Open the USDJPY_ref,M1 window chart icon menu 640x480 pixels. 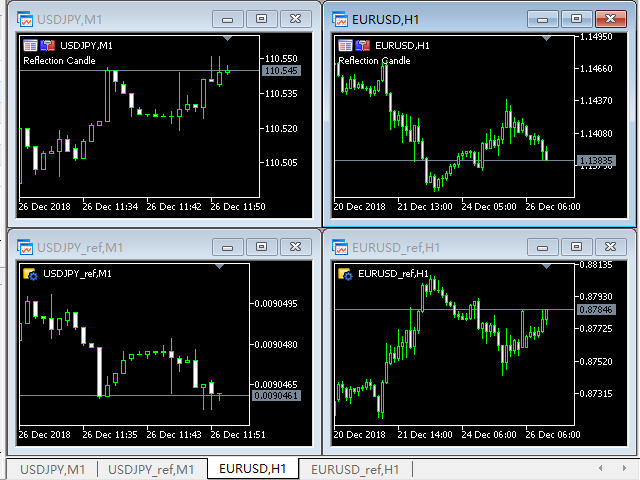(x=25, y=247)
